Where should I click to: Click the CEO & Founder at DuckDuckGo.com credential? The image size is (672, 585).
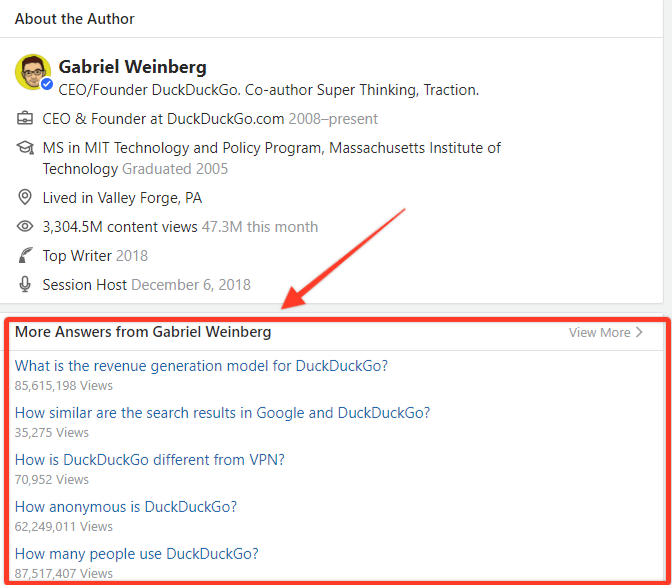click(x=164, y=119)
